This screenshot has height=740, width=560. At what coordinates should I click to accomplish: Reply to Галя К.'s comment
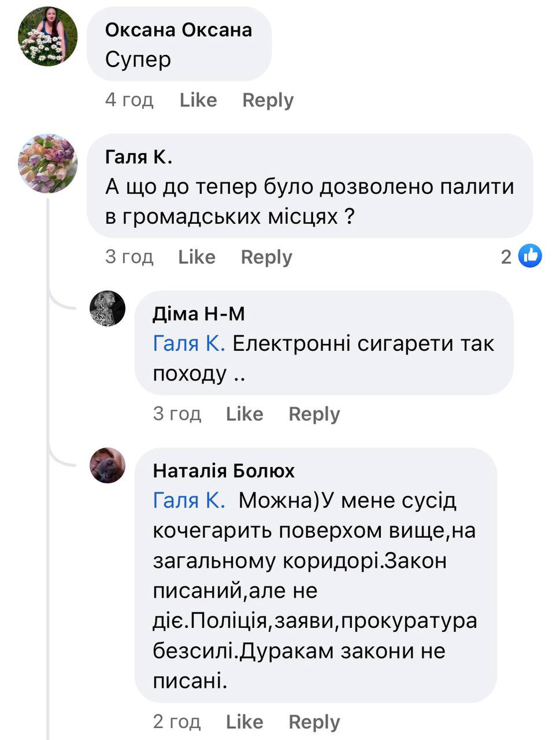266,257
